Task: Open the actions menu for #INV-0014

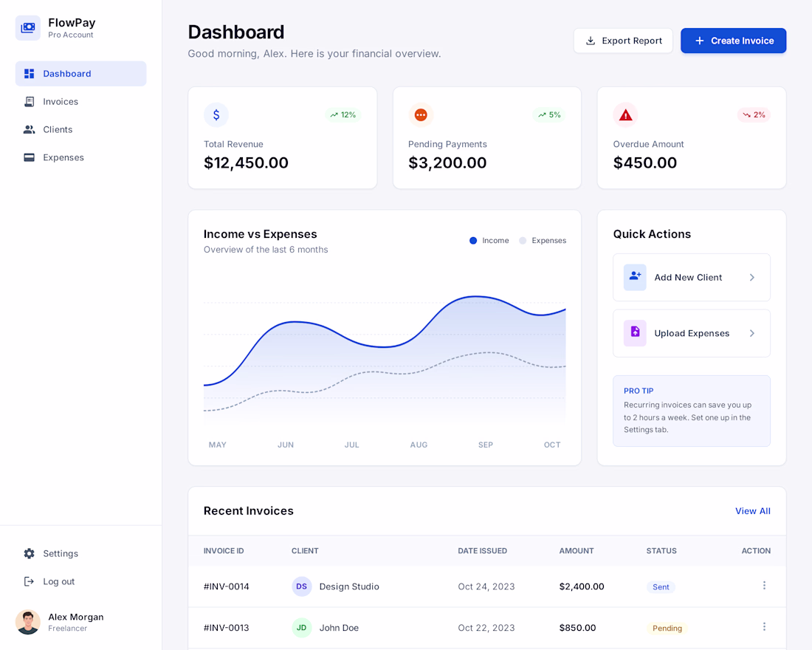Action: (x=764, y=586)
